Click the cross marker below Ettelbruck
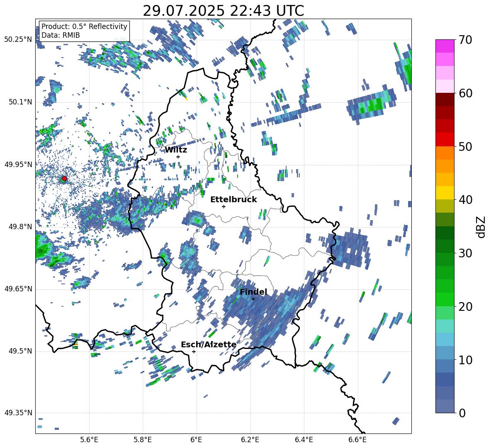Image resolution: width=491 pixels, height=448 pixels. pos(224,206)
